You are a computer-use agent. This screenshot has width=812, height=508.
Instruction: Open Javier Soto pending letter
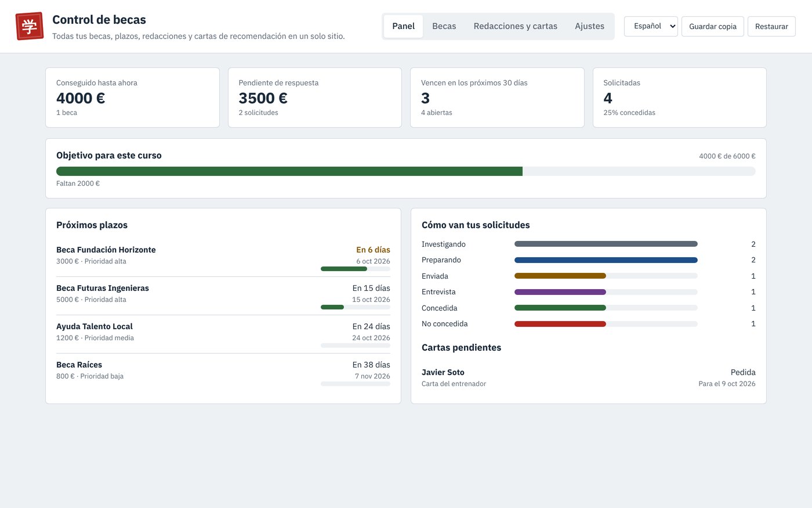tap(588, 377)
